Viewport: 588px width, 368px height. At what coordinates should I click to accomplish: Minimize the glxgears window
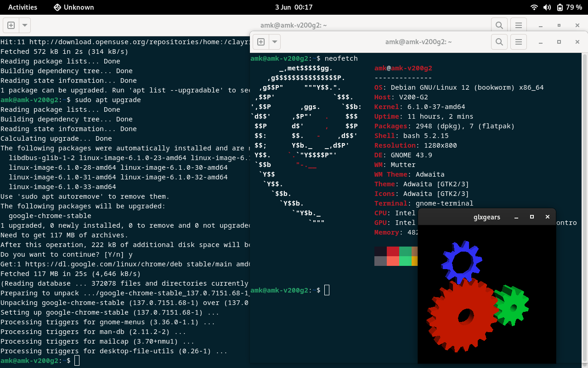pos(516,217)
